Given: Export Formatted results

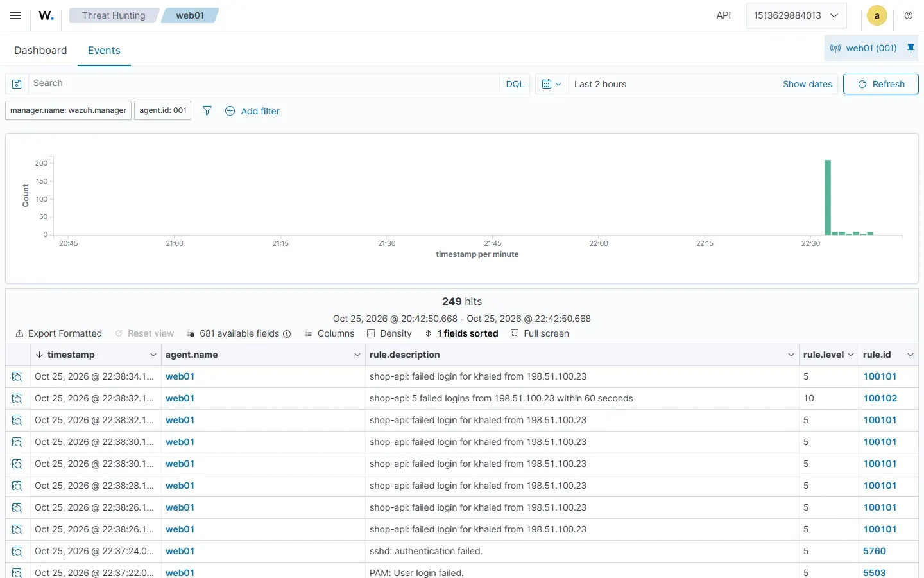Looking at the screenshot, I should [58, 334].
